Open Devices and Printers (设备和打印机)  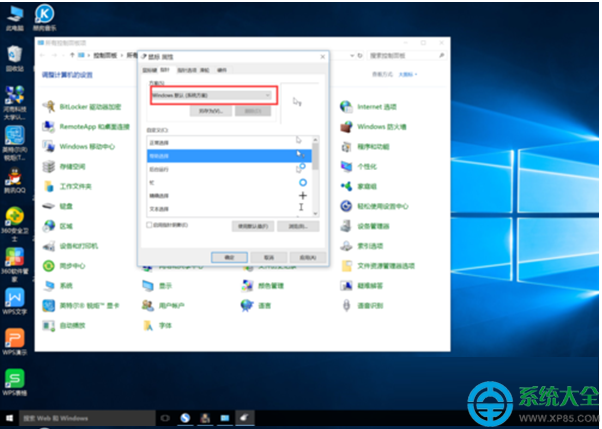(70, 246)
